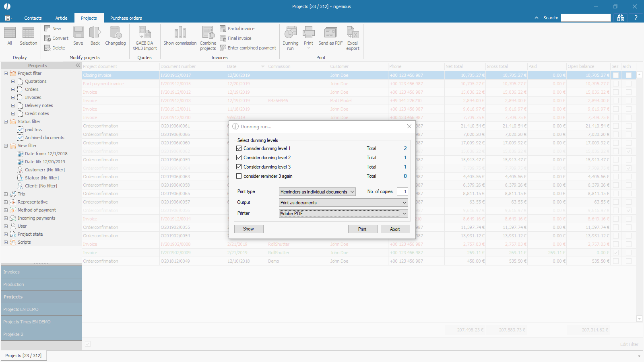Click the Send as PDF icon
Image resolution: width=644 pixels, height=362 pixels.
tap(330, 33)
